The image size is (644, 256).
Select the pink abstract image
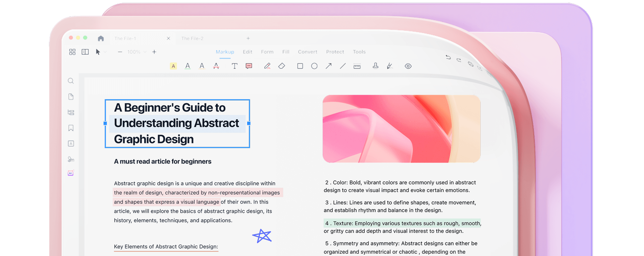tap(401, 129)
